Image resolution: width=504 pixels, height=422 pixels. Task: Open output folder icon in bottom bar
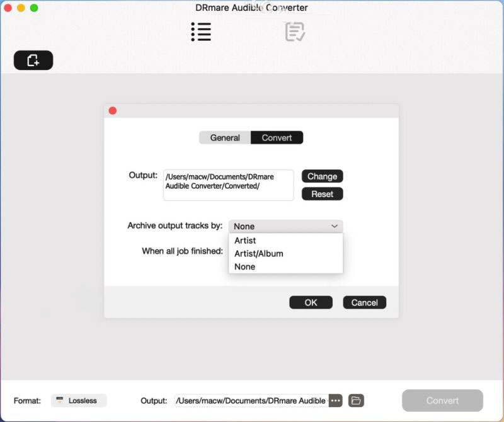(x=356, y=401)
